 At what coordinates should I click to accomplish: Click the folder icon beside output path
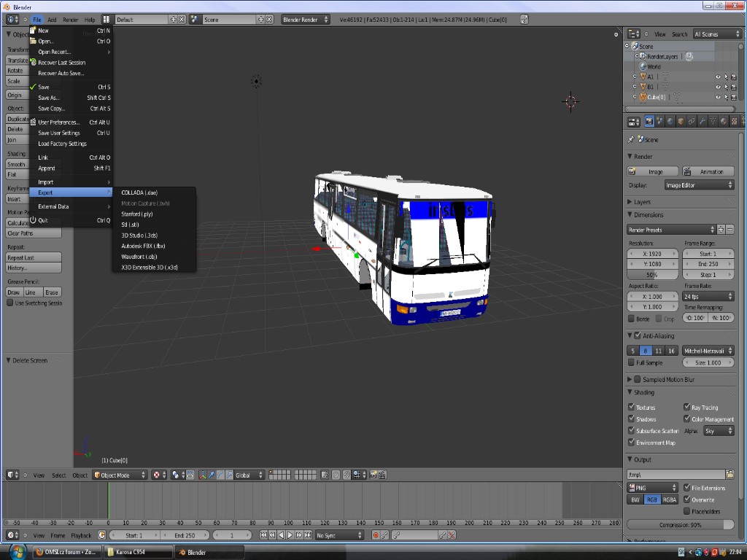pos(729,475)
